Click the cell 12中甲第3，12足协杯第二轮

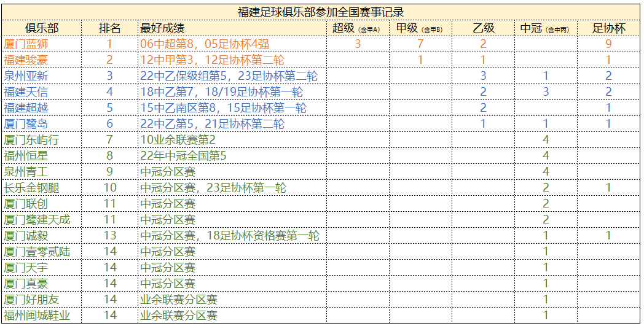tap(232, 60)
